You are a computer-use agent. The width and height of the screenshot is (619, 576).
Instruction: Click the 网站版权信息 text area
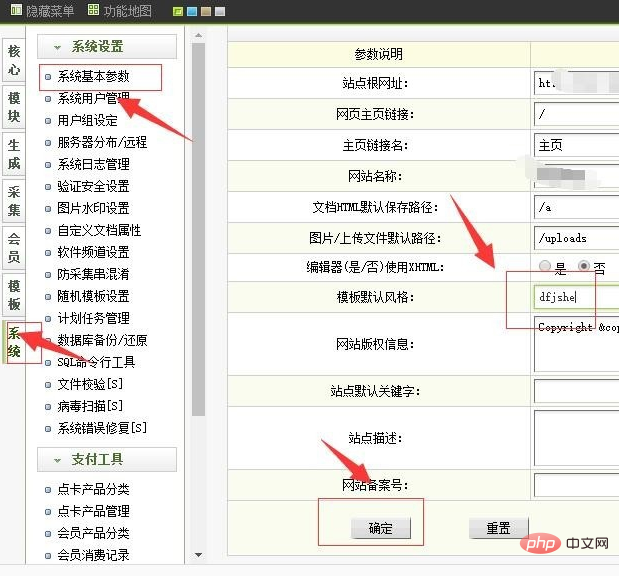576,344
